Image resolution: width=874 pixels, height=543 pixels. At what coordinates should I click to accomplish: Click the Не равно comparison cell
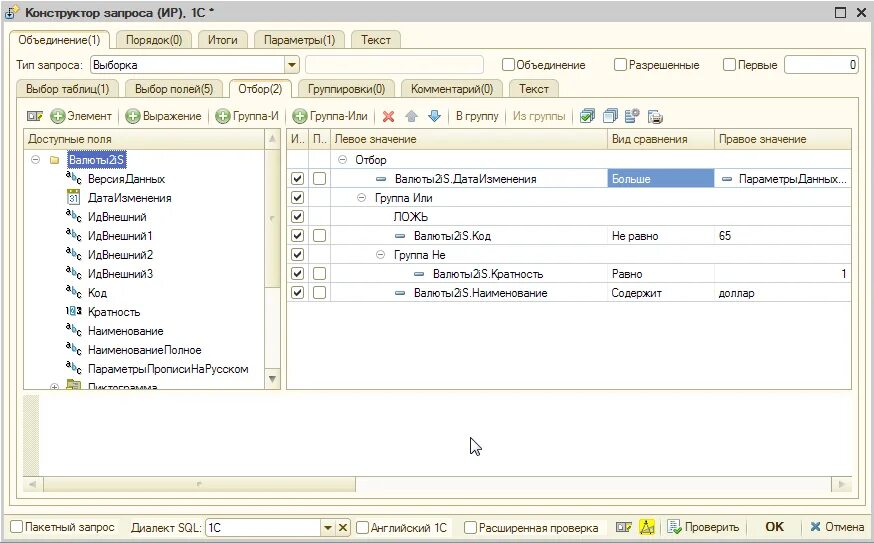pos(661,235)
